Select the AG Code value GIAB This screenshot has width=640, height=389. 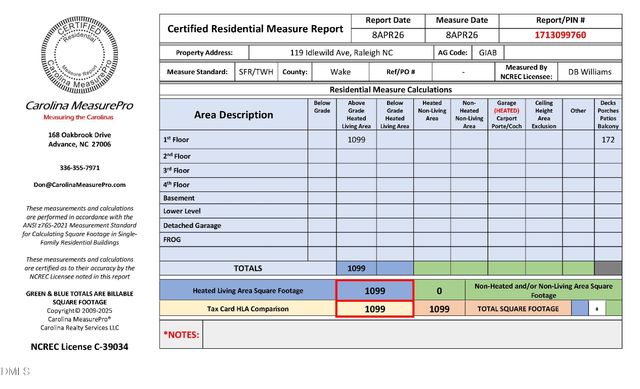(488, 53)
